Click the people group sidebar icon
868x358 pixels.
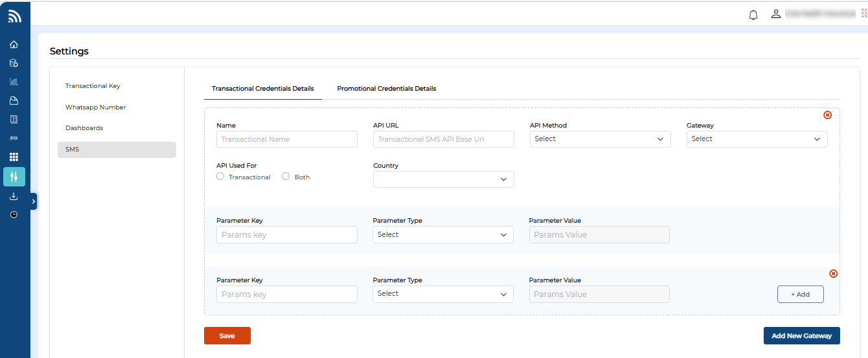click(14, 138)
